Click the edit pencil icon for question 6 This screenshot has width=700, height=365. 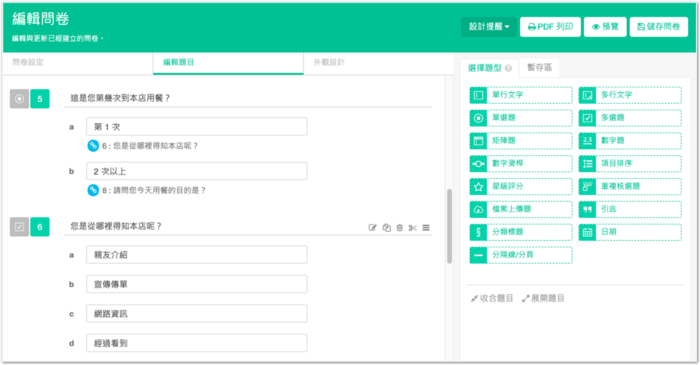pos(372,228)
